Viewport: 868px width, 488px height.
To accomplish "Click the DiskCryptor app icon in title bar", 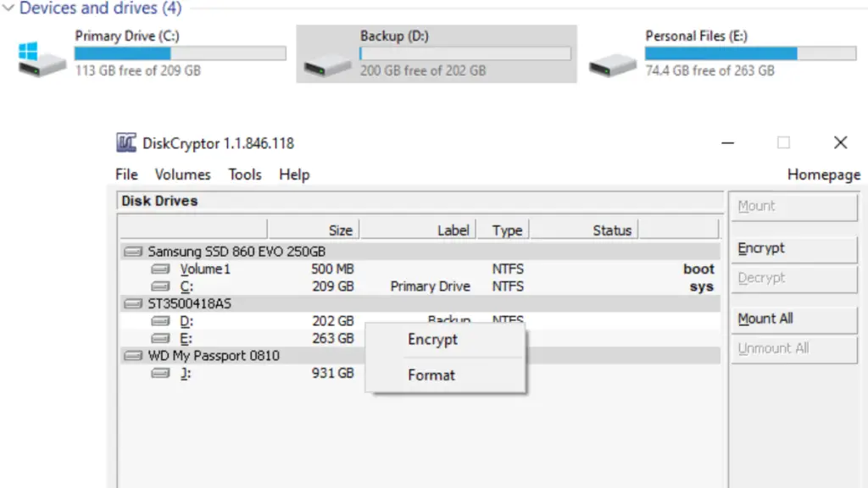I will (126, 142).
